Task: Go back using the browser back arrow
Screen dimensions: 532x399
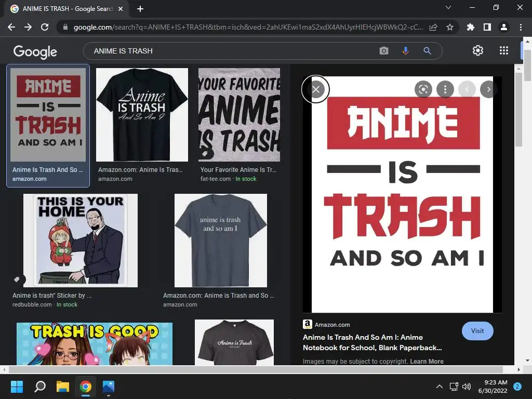Action: pos(11,27)
